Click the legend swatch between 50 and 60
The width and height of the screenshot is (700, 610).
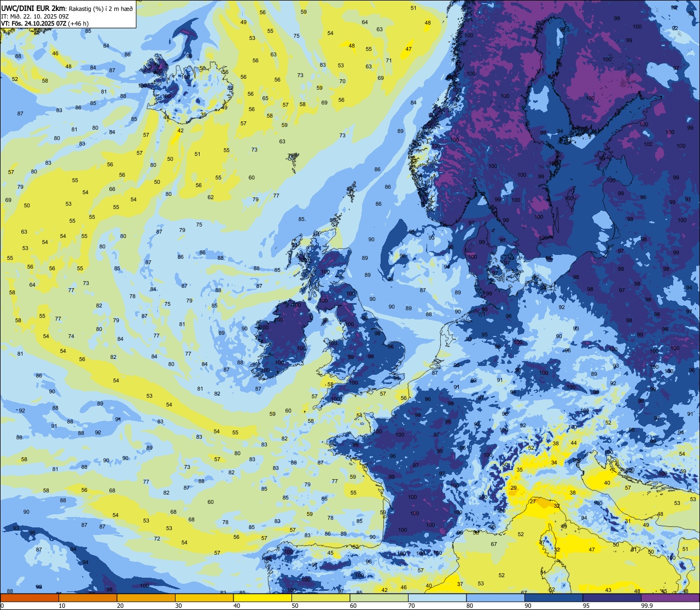(320, 597)
